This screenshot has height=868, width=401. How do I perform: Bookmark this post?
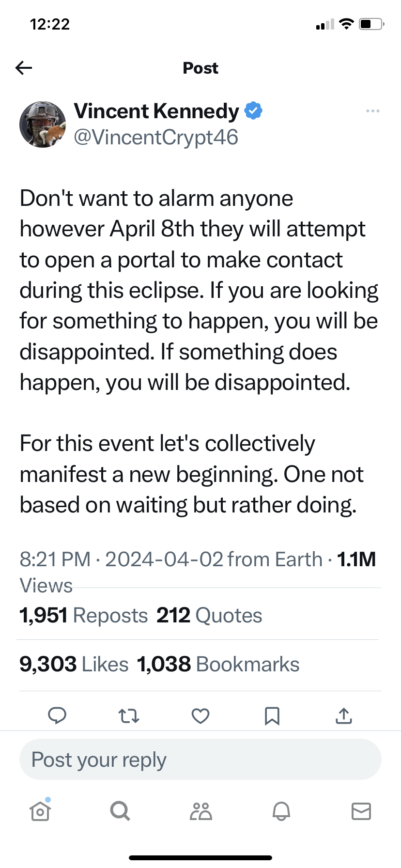pyautogui.click(x=272, y=715)
